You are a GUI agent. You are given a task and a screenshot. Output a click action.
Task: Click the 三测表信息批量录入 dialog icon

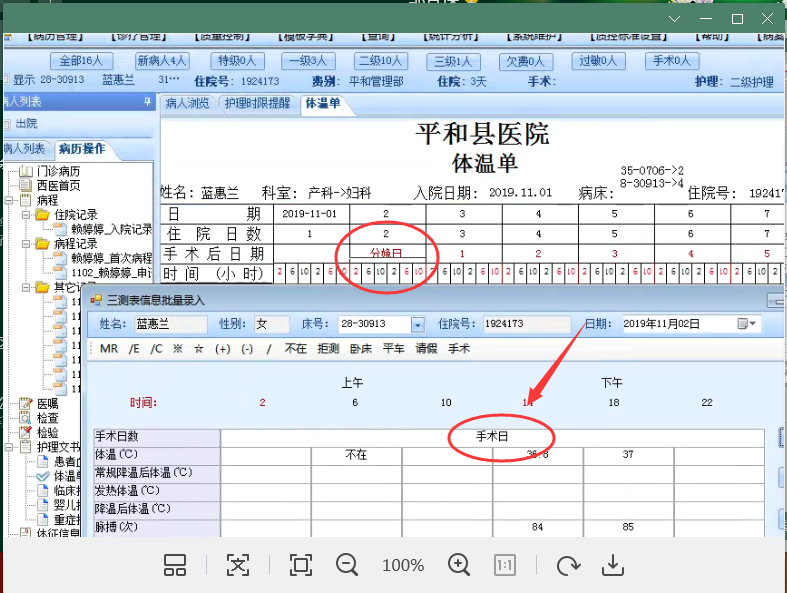(96, 300)
